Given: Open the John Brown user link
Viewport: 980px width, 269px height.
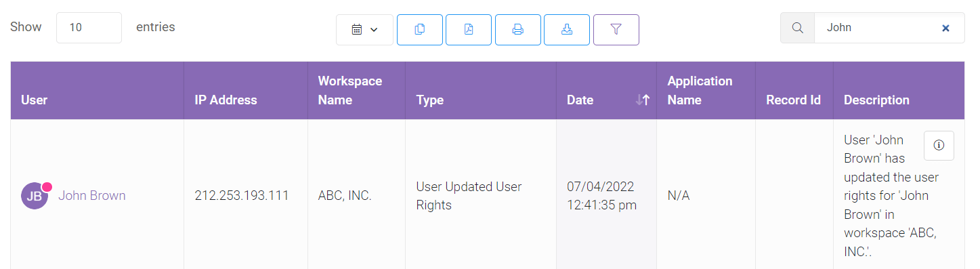Looking at the screenshot, I should tap(92, 196).
